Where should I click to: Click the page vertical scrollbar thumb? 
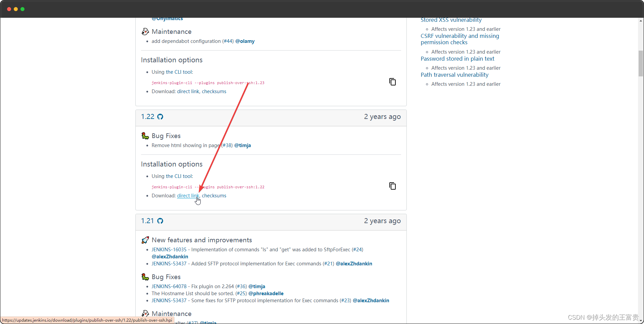coord(641,64)
